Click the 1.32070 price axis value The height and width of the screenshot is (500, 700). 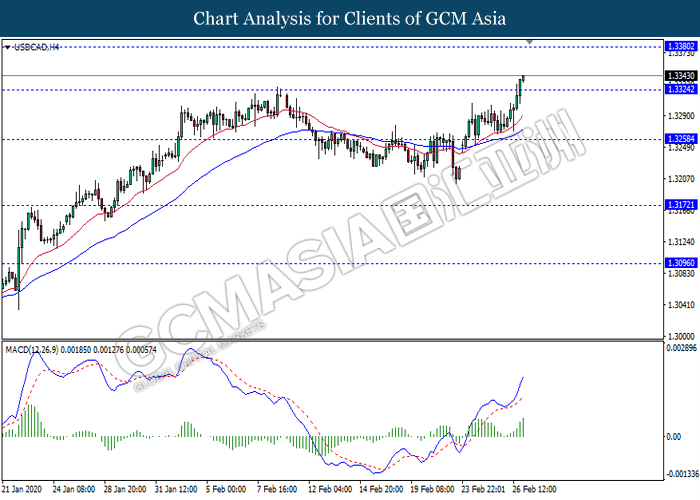[x=681, y=179]
